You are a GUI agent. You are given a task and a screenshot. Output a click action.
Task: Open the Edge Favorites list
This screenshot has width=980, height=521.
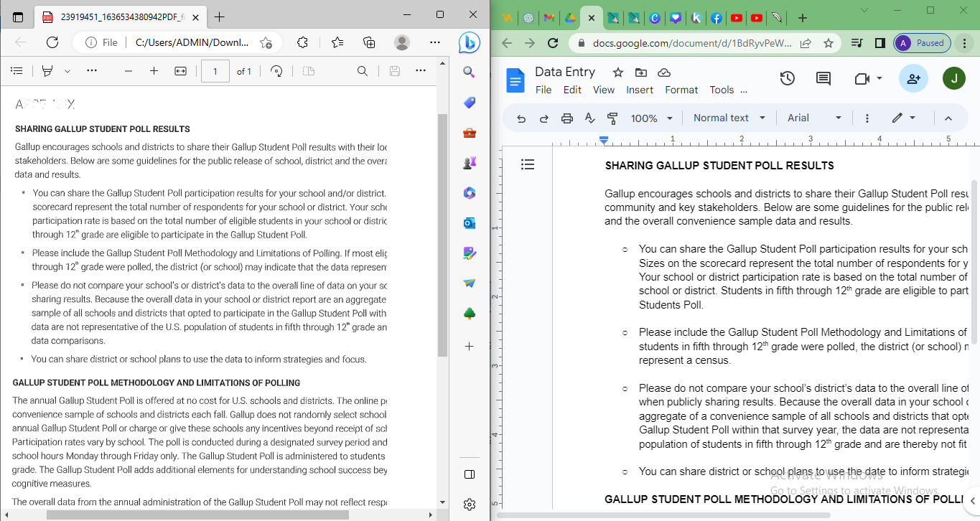pos(337,42)
